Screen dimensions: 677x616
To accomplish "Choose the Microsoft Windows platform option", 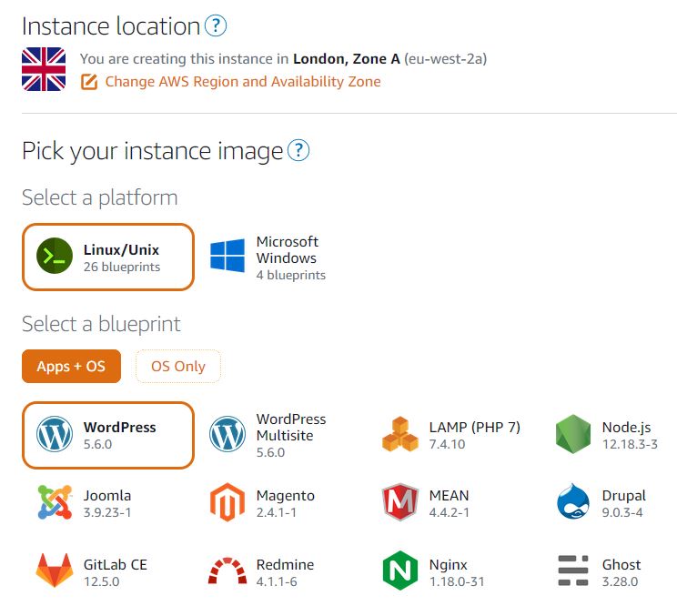I will coord(268,258).
